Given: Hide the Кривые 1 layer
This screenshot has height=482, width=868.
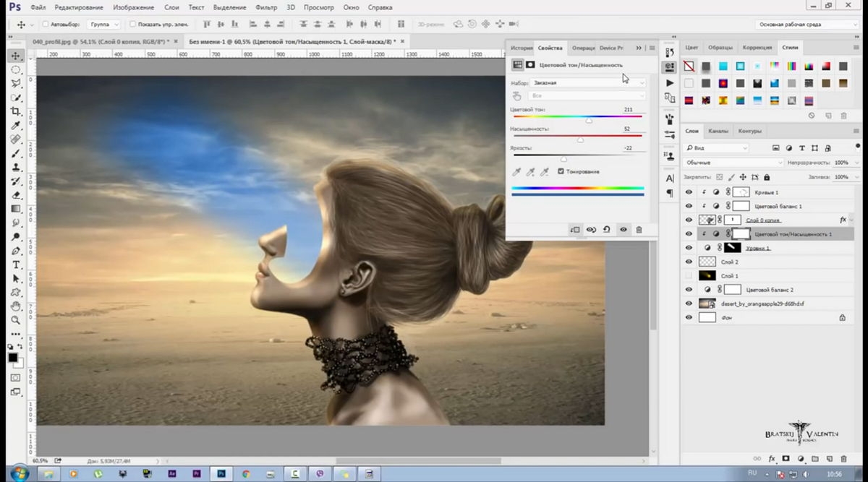Looking at the screenshot, I should [689, 192].
